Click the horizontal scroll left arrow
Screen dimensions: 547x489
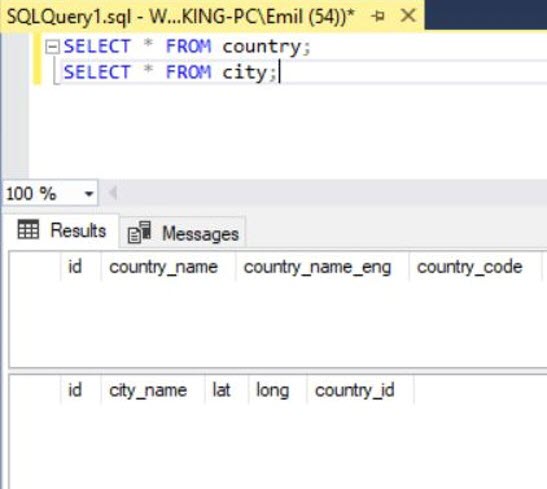(x=113, y=193)
